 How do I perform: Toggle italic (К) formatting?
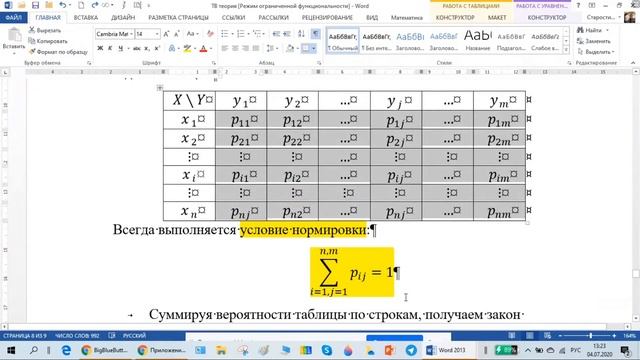[110, 49]
